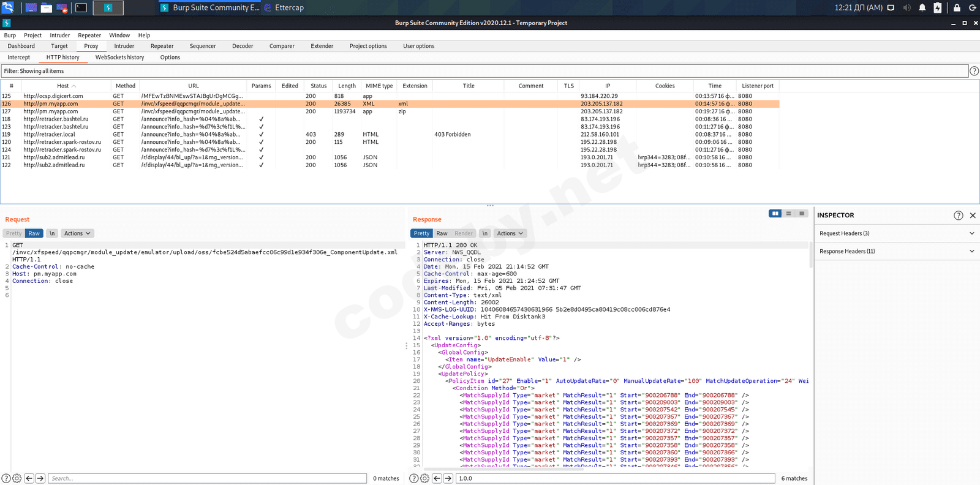The height and width of the screenshot is (485, 980).
Task: Open the User options tab
Action: click(419, 46)
